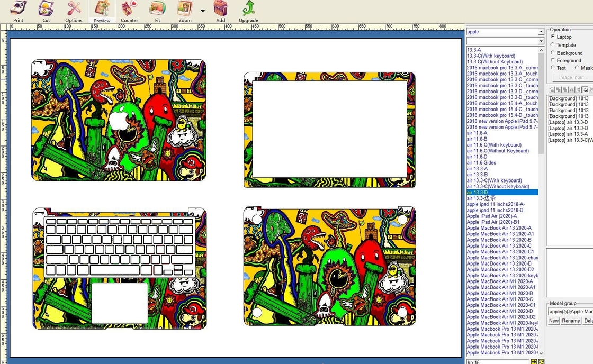The height and width of the screenshot is (364, 593).
Task: Click the Upgrade toolbar icon
Action: [248, 11]
